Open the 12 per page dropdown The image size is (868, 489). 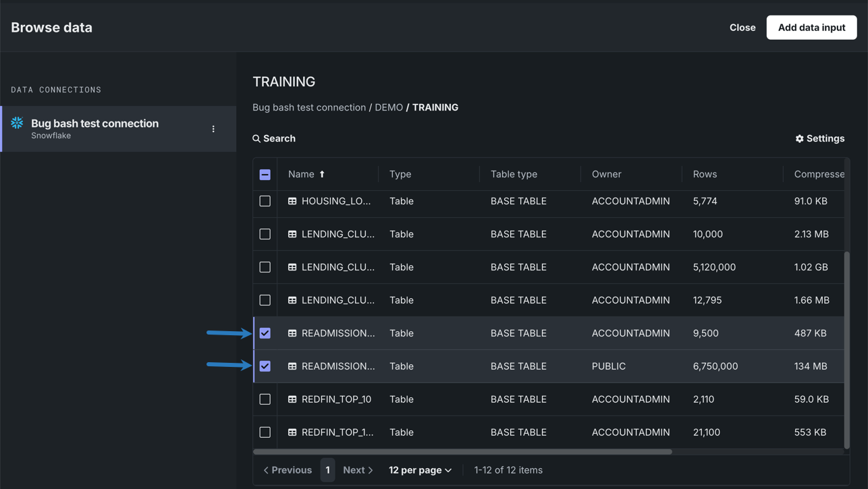(420, 470)
